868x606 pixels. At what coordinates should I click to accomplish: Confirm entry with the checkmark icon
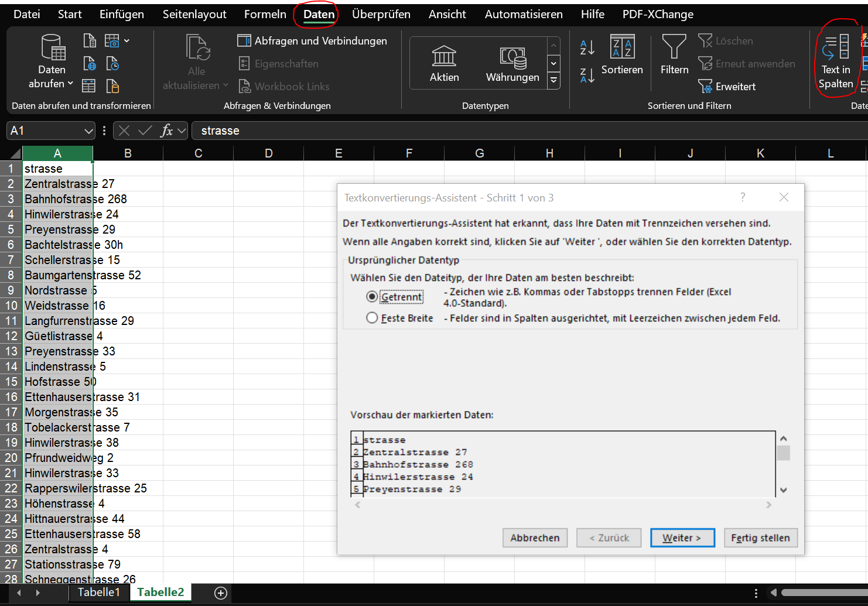click(x=145, y=131)
